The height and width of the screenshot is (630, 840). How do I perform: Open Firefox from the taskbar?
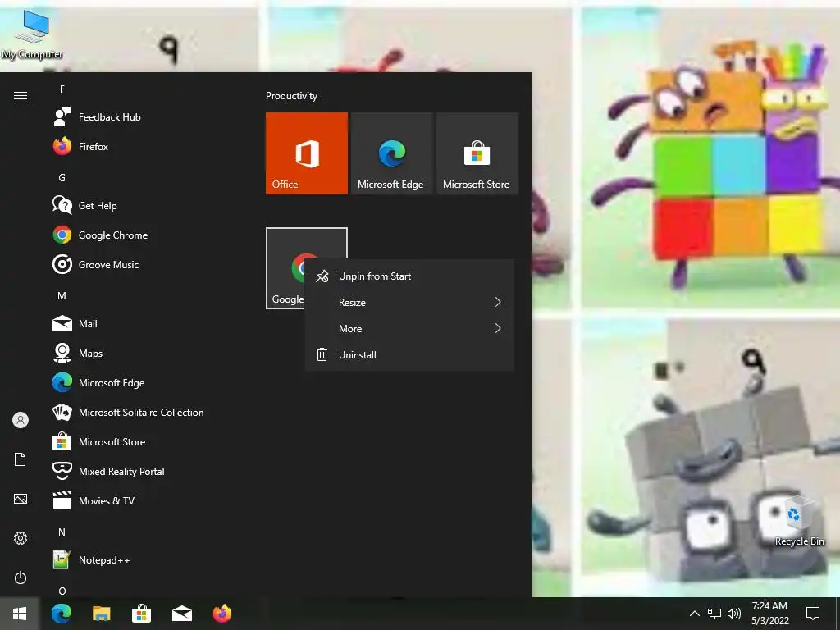[221, 614]
